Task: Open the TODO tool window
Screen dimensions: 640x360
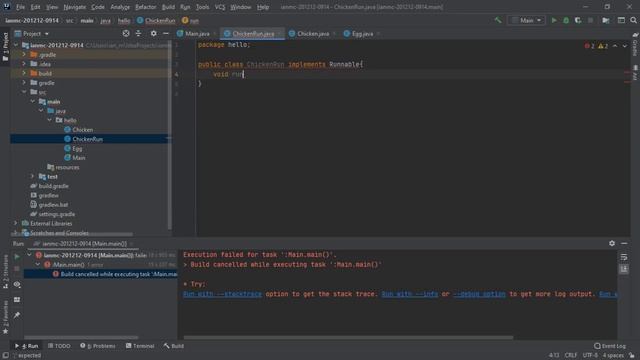Action: coord(59,346)
